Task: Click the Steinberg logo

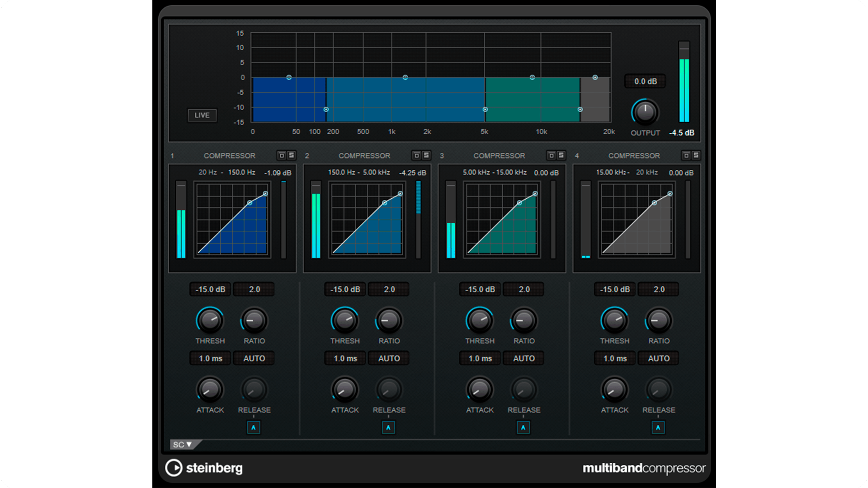Action: tap(204, 468)
